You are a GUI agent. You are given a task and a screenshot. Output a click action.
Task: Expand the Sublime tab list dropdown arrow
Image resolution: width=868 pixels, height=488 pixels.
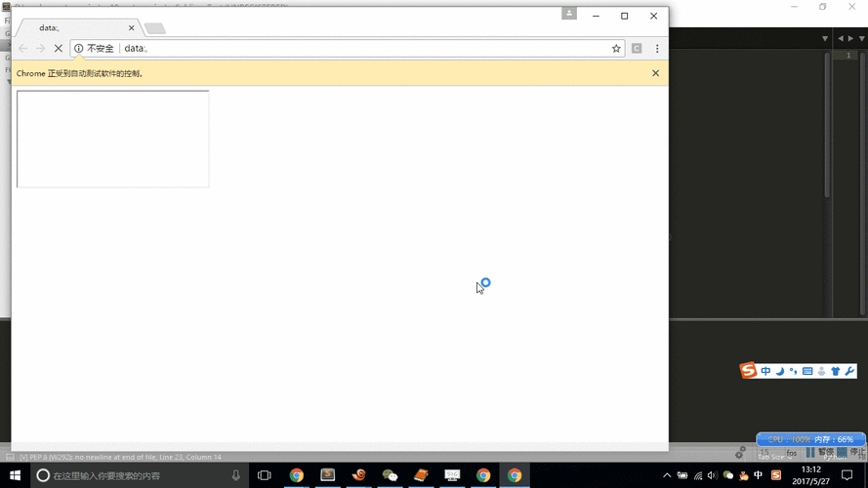click(825, 38)
